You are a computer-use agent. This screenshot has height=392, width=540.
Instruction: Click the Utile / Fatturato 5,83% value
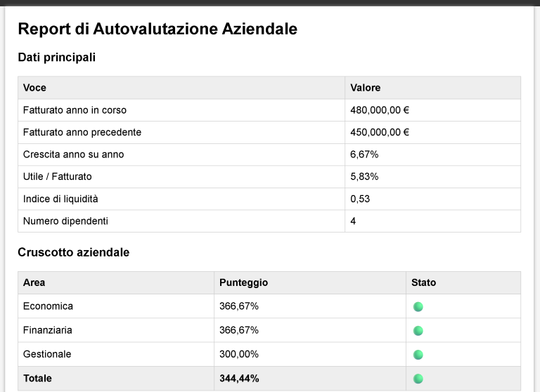(x=364, y=176)
